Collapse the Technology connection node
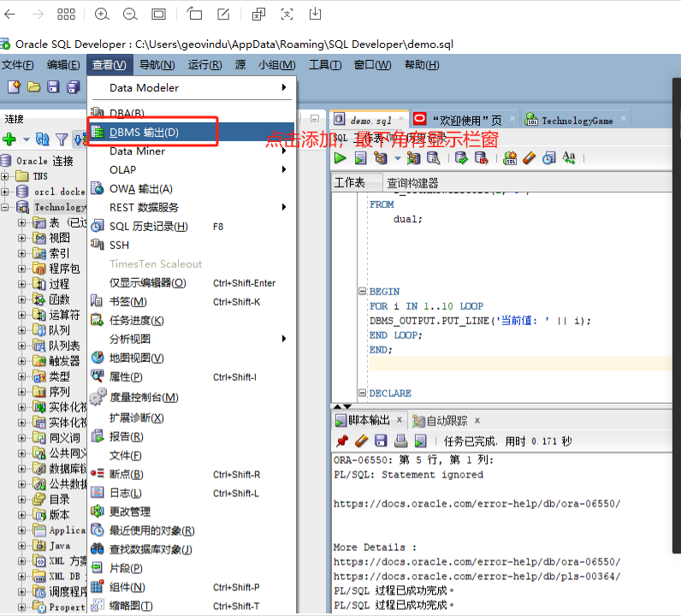Screen dimensions: 681x616 [5, 207]
